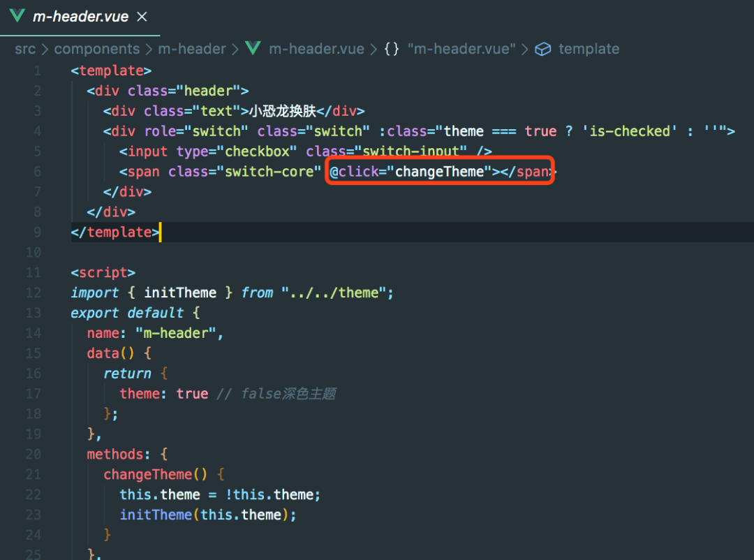Viewport: 754px width, 560px height.
Task: Open the template breadcrumb segment
Action: pos(589,49)
